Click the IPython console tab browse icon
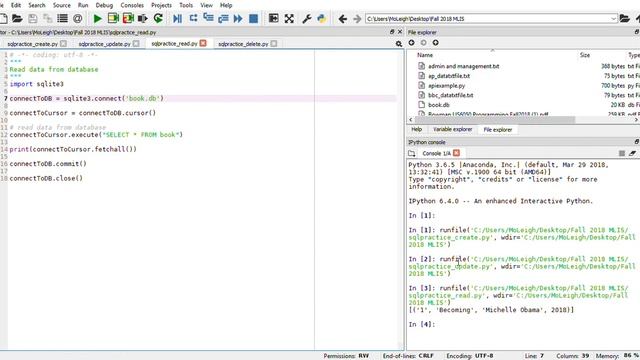Screen dimensions: 640x360 411,153
